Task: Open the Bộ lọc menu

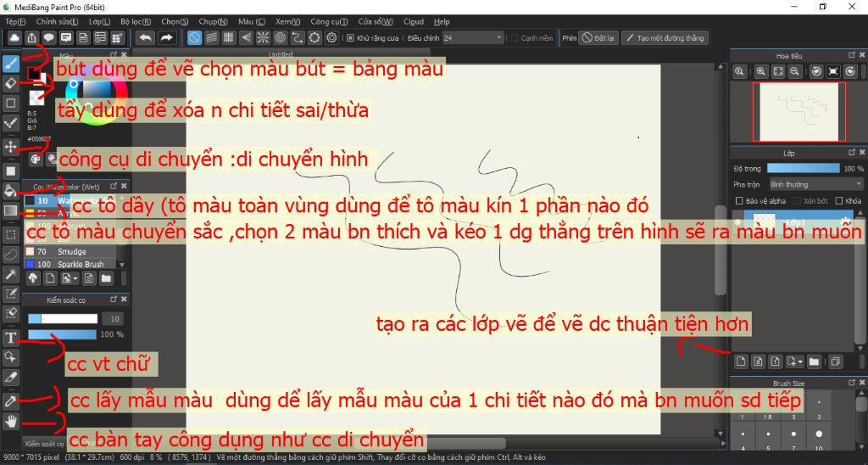Action: (136, 21)
